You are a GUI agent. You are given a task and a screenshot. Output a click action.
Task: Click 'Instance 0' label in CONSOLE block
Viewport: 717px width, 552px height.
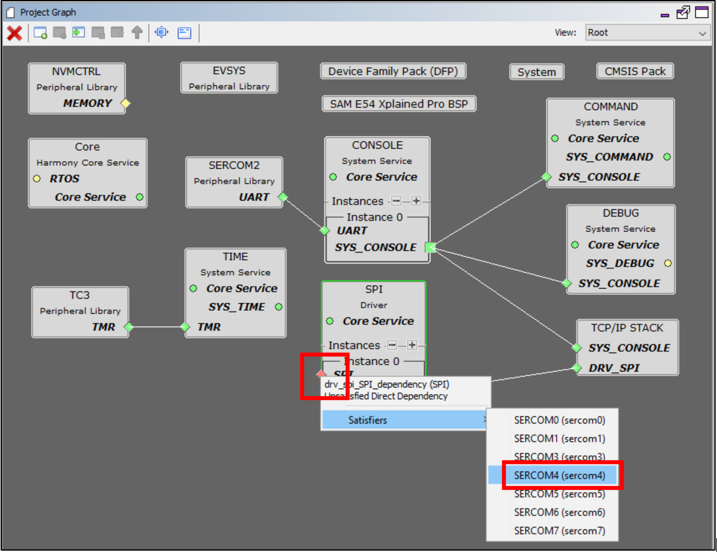pos(375,217)
